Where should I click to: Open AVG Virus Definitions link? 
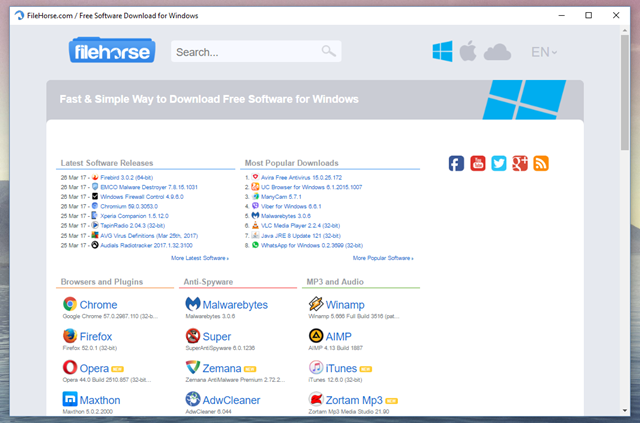149,236
